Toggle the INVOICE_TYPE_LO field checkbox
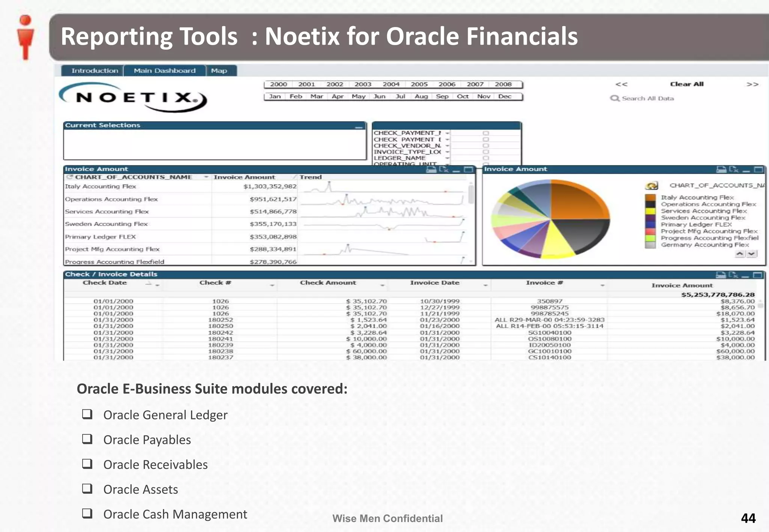The image size is (769, 532). [486, 152]
